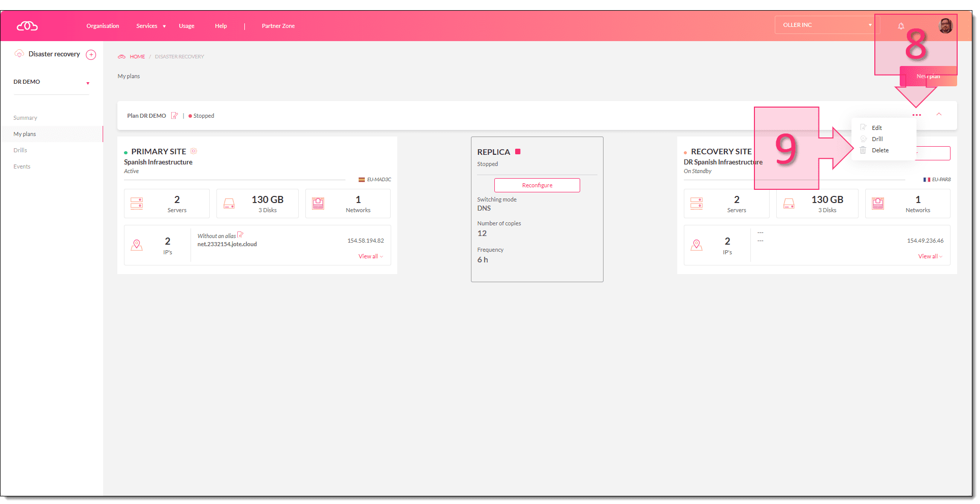980x504 pixels.
Task: Click the Switching mode DNS value
Action: tap(484, 208)
